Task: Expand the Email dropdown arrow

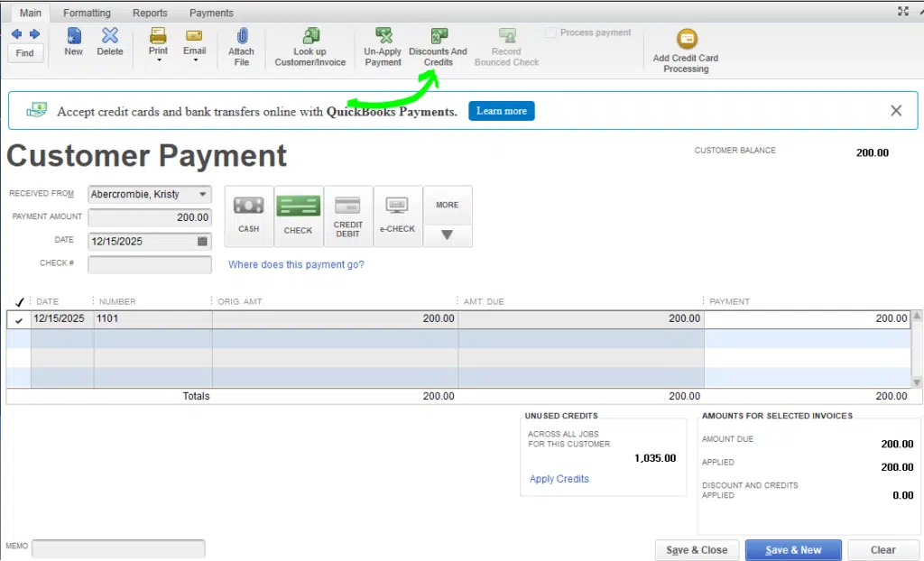Action: click(195, 60)
